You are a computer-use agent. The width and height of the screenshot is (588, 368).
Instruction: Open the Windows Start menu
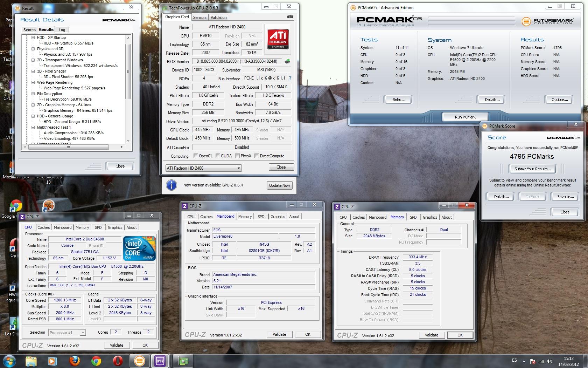[9, 361]
